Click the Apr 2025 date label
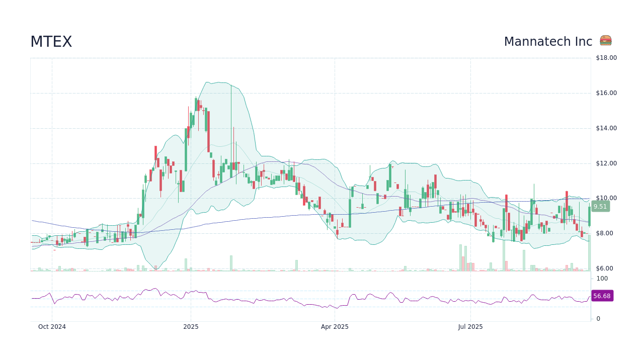 [x=334, y=326]
